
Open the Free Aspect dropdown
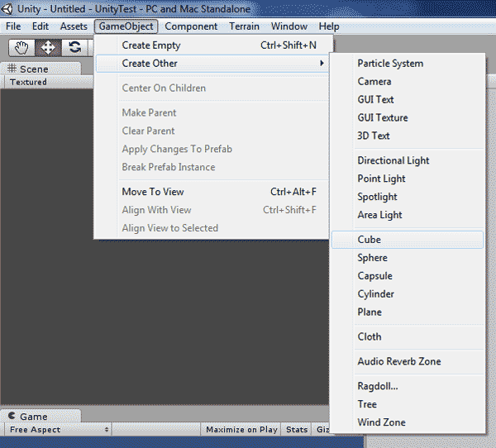(x=58, y=430)
